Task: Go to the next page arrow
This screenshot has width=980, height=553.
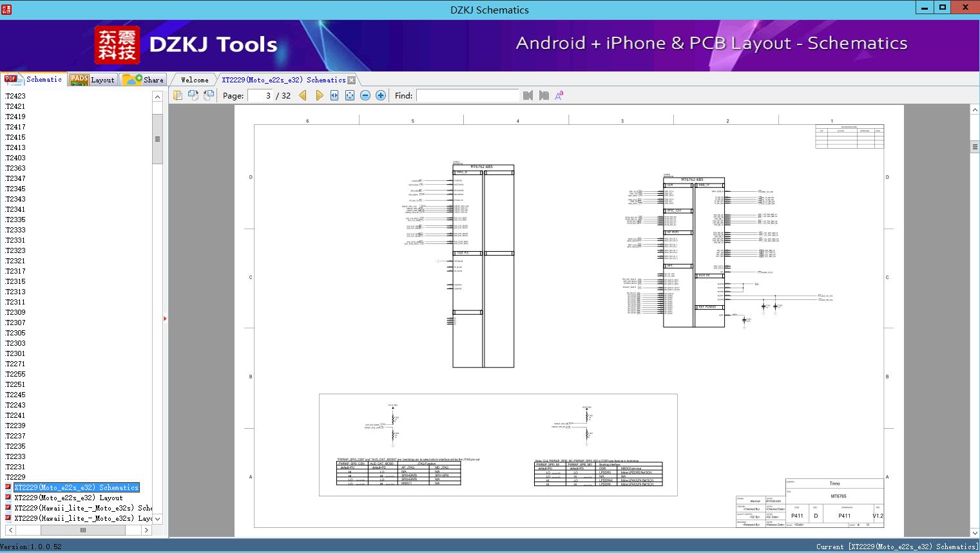Action: pyautogui.click(x=319, y=95)
